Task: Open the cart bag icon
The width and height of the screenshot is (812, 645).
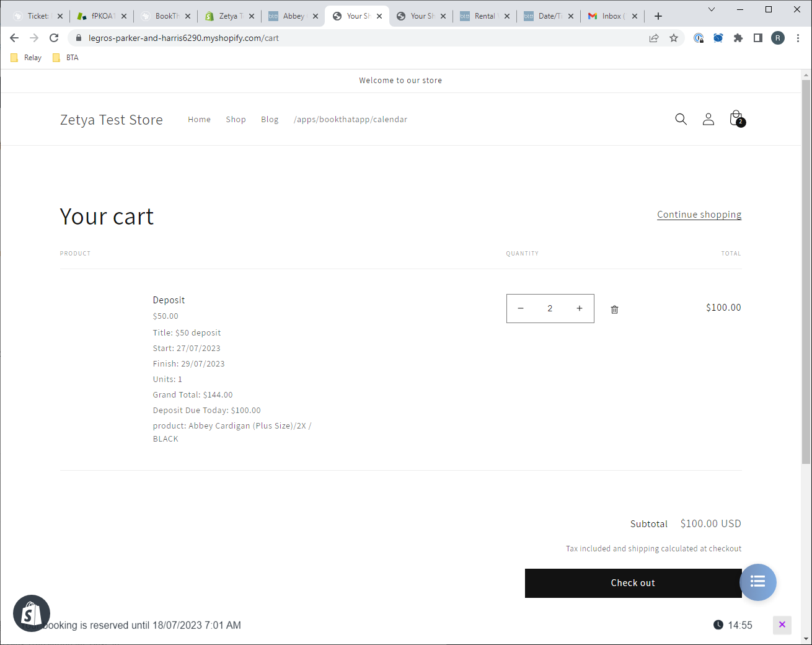Action: tap(736, 118)
